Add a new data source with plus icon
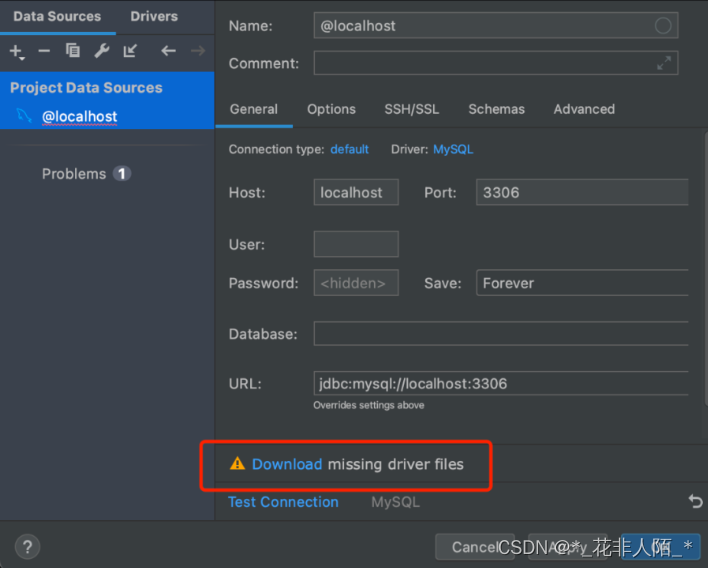This screenshot has height=568, width=708. (17, 51)
